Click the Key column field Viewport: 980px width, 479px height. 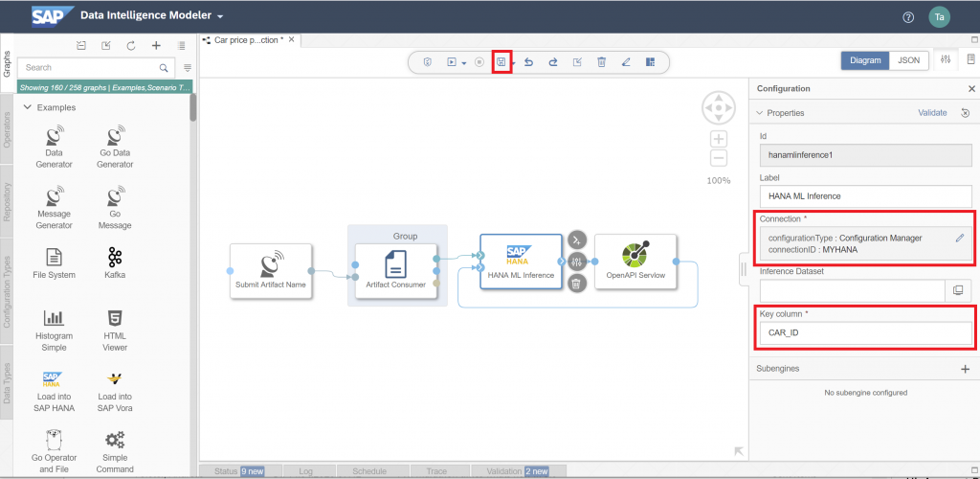tap(866, 332)
